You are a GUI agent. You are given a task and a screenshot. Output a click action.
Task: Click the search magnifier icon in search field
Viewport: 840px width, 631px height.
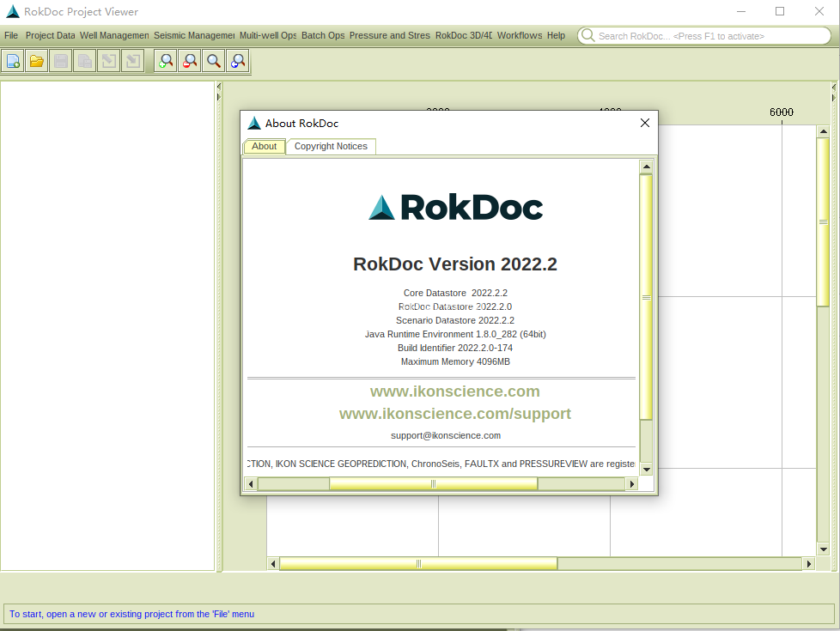(x=587, y=35)
